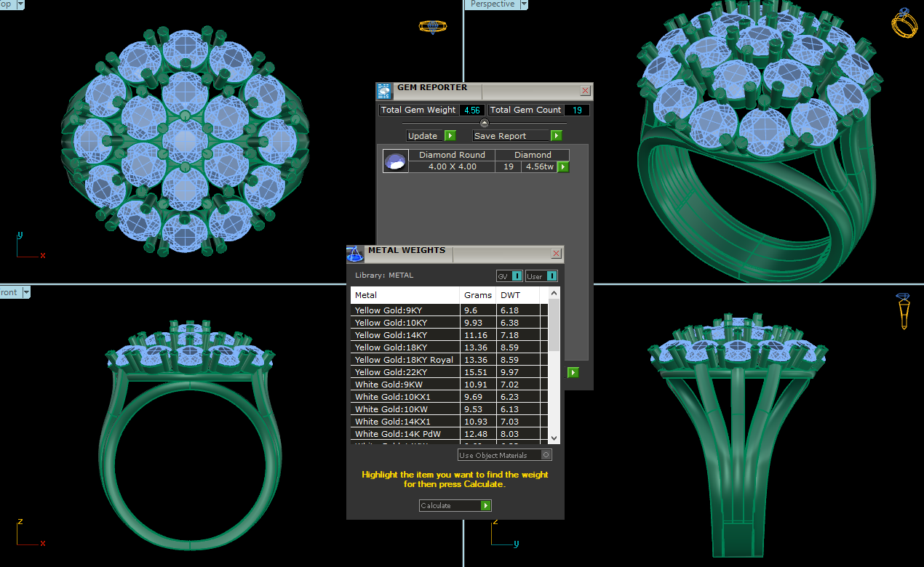This screenshot has height=567, width=924.
Task: Click the ring side-view icon in lower-right viewport
Action: click(904, 311)
